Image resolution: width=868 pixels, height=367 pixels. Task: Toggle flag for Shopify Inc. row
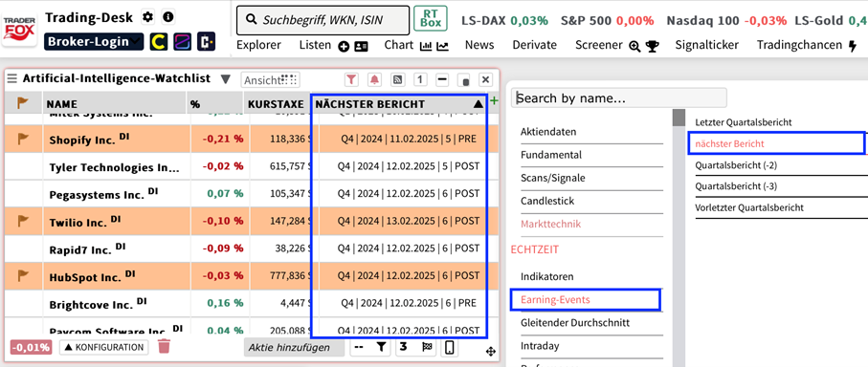tap(23, 139)
